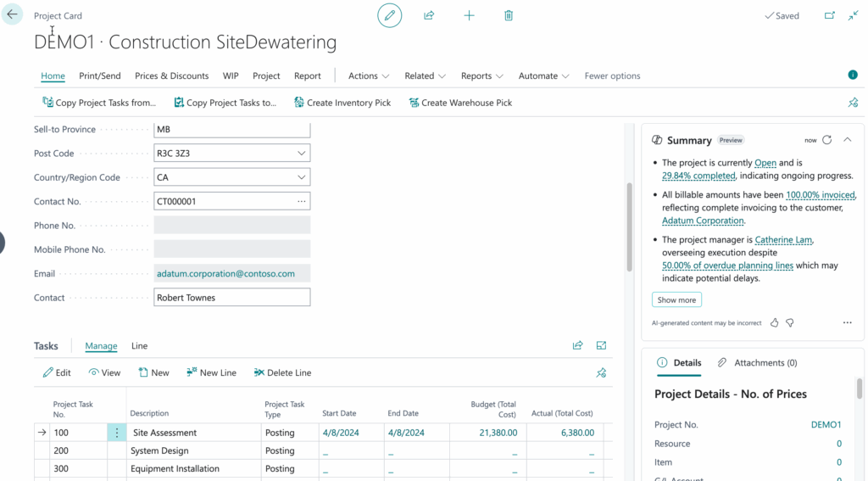Click the Show more button
The width and height of the screenshot is (868, 481).
coord(676,299)
